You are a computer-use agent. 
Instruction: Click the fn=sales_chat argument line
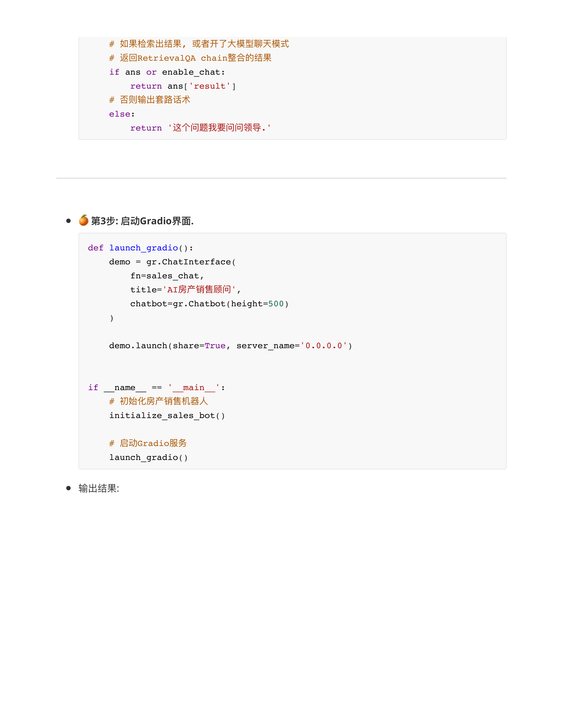tap(167, 276)
